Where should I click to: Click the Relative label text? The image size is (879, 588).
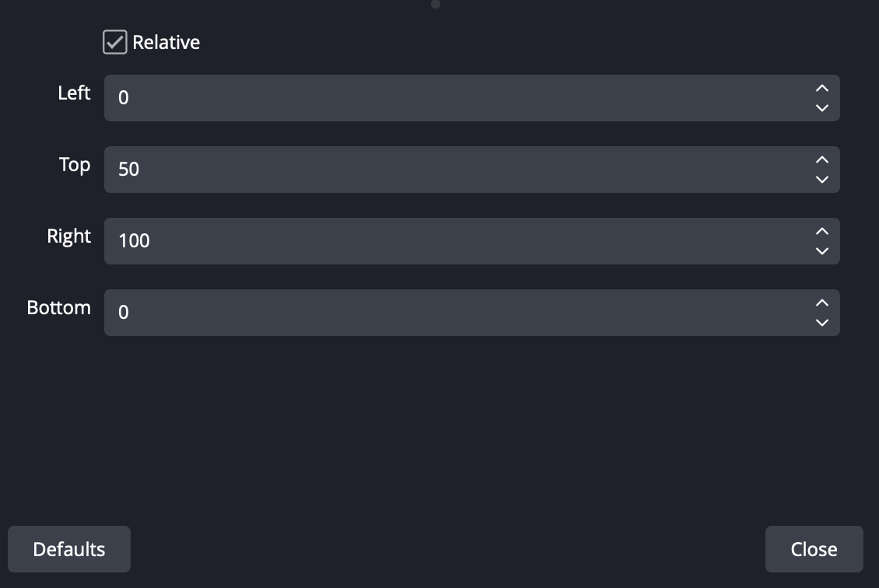pos(167,42)
